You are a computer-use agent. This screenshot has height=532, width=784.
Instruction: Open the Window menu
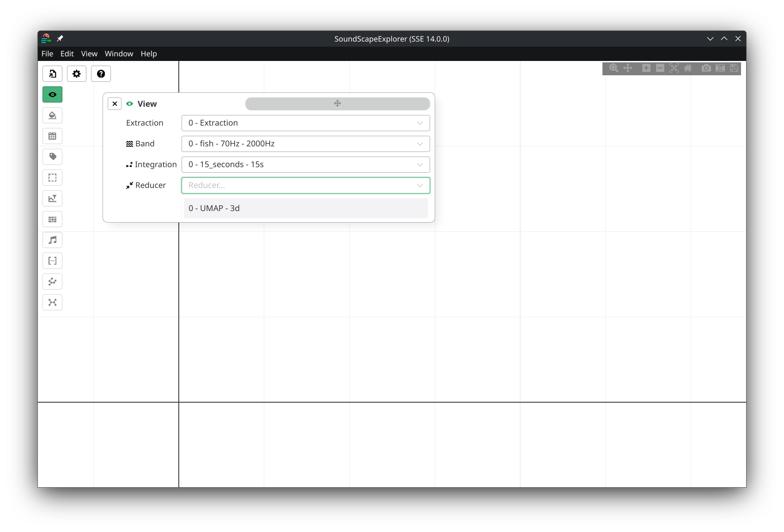coord(119,54)
